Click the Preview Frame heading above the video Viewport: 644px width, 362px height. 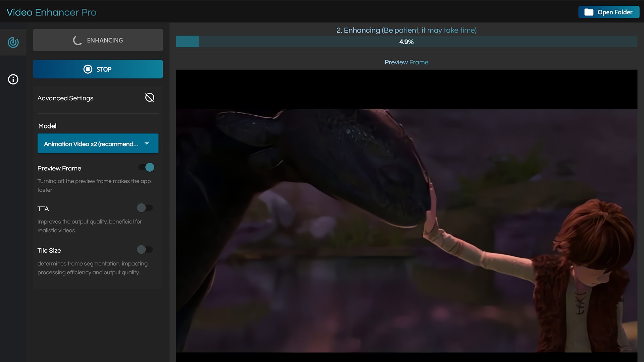point(407,62)
